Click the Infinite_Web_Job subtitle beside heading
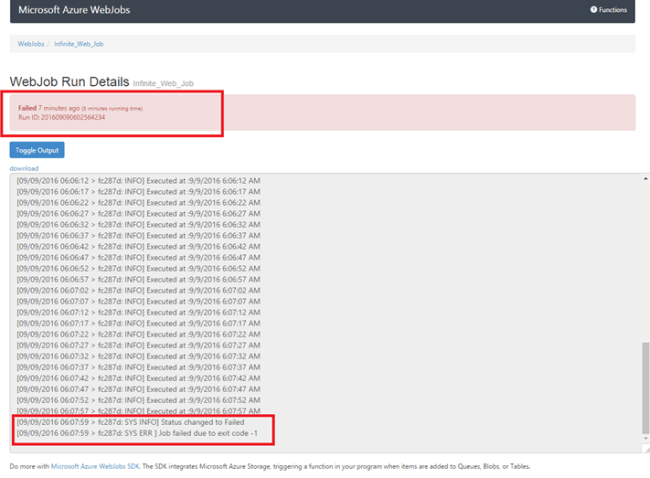 [x=163, y=83]
